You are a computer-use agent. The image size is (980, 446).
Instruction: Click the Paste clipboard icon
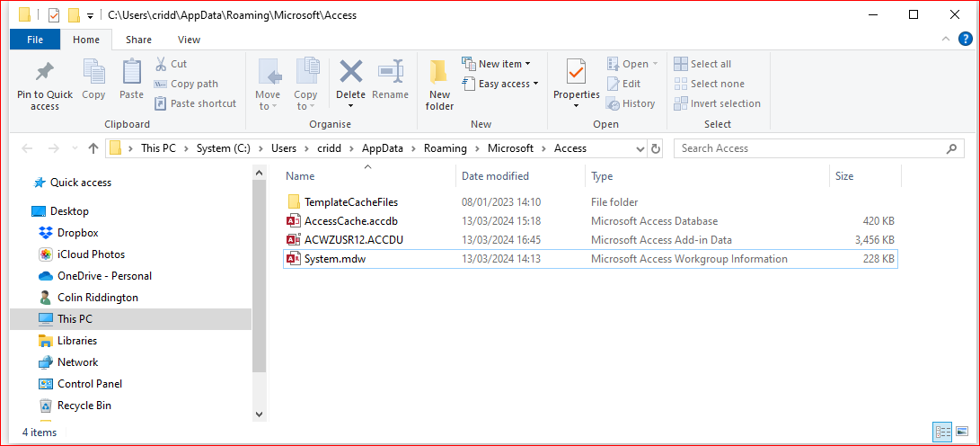[131, 72]
